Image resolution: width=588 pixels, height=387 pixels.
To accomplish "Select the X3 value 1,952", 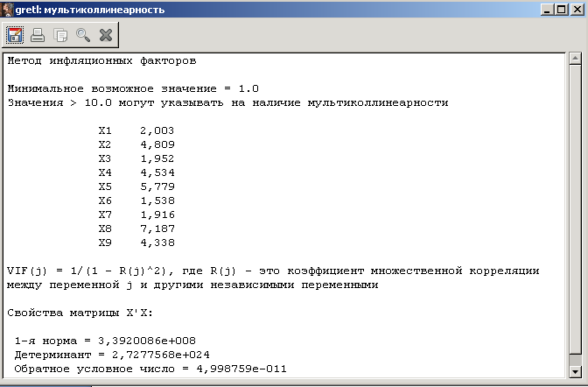I will pos(157,158).
